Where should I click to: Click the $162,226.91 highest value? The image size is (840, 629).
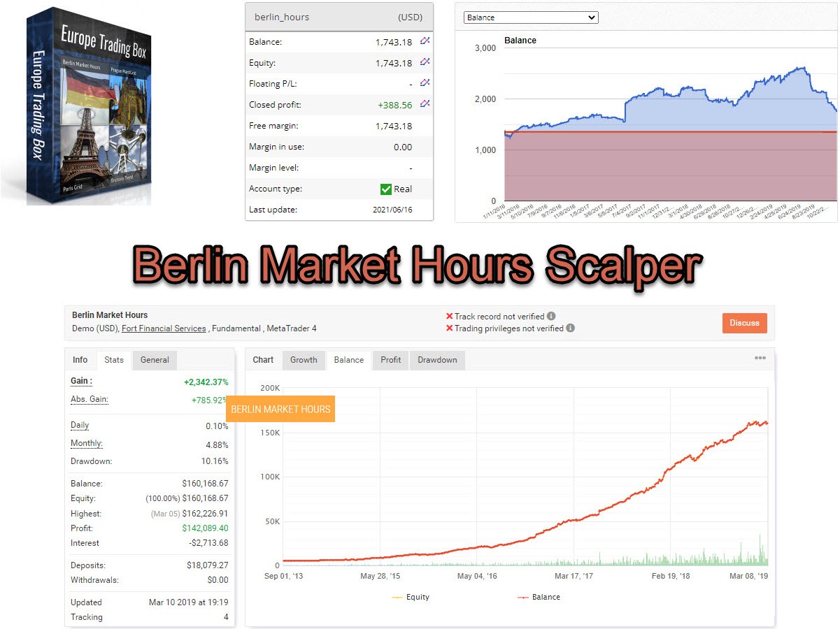tap(205, 514)
